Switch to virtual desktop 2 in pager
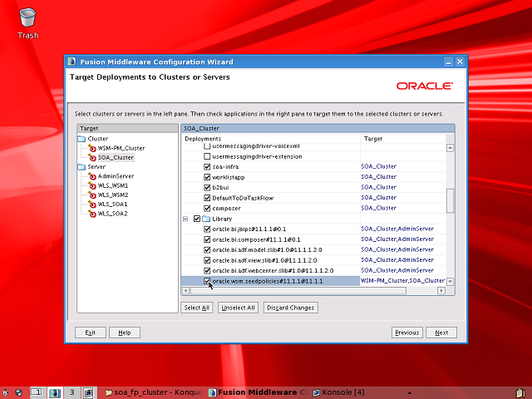Screen dimensions: 532x399 tap(54, 392)
